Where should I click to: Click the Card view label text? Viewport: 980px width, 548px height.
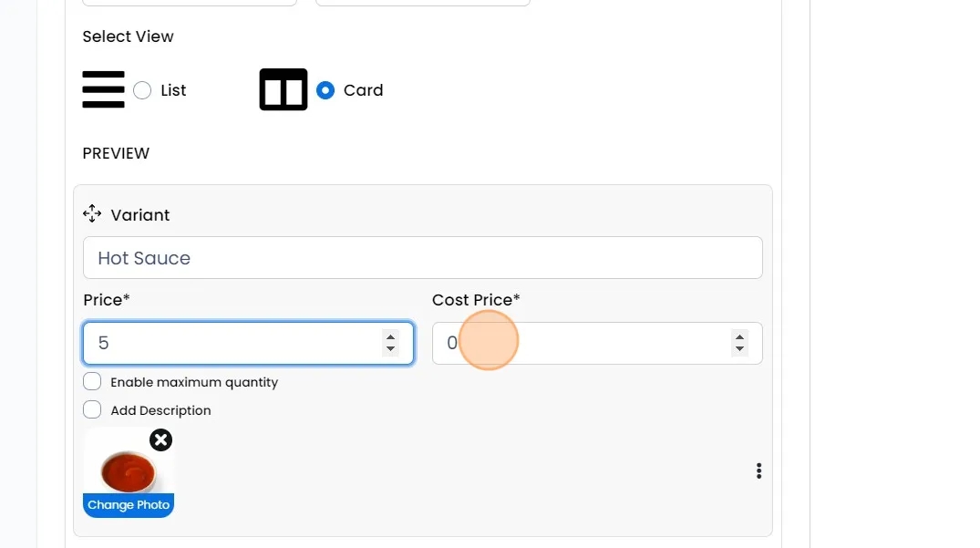(x=363, y=90)
